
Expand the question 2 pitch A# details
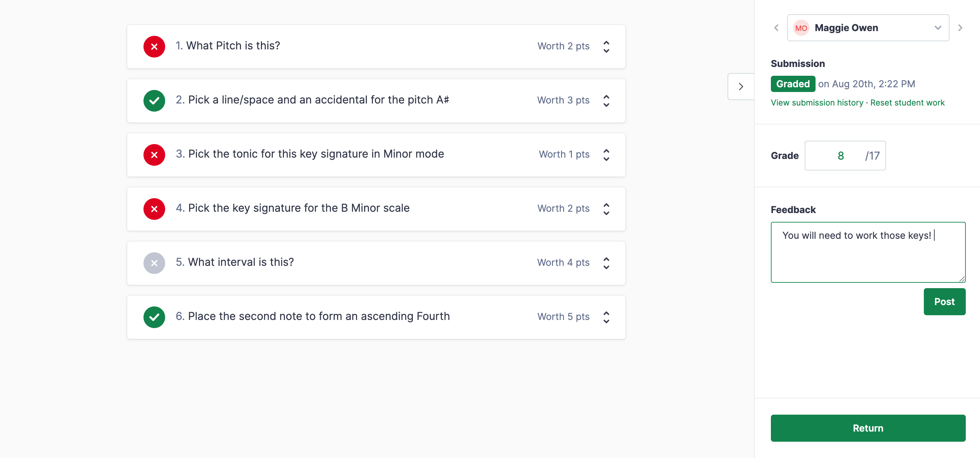pyautogui.click(x=606, y=101)
